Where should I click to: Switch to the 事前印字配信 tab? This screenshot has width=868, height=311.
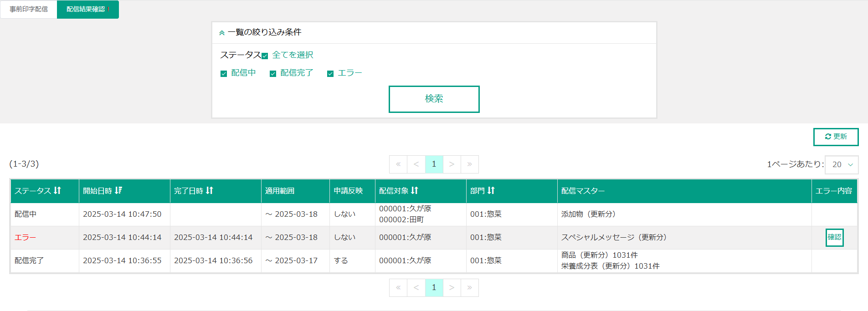(x=29, y=9)
